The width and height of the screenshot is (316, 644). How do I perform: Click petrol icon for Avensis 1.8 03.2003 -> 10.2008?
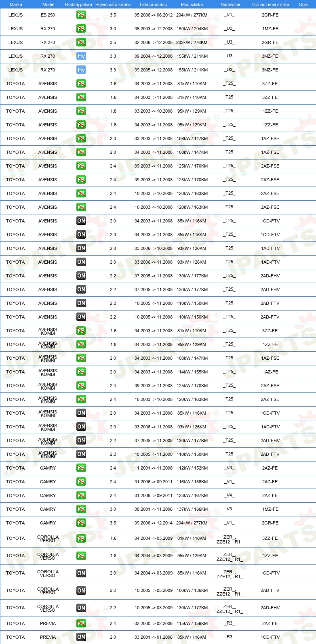point(81,111)
